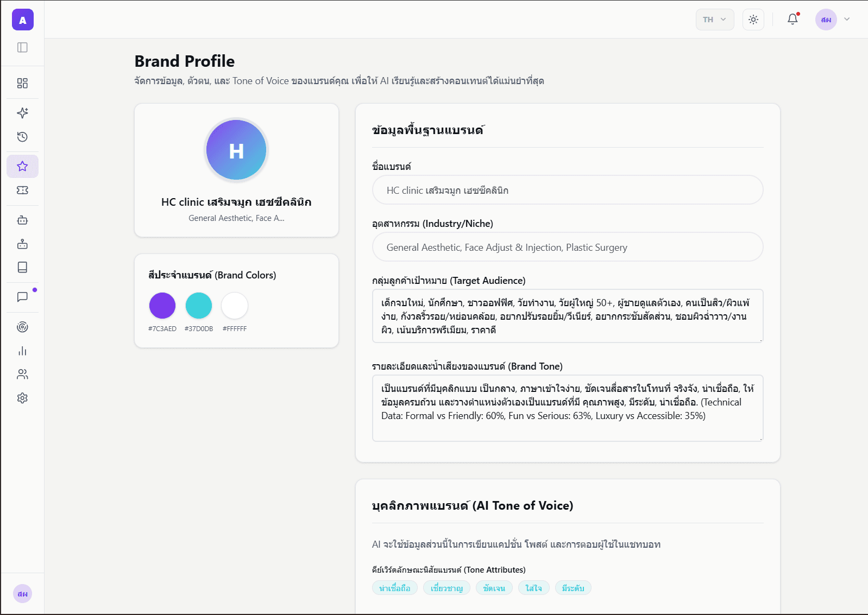This screenshot has height=615, width=868.
Task: Collapse the sidebar panel toggle icon
Action: (22, 48)
